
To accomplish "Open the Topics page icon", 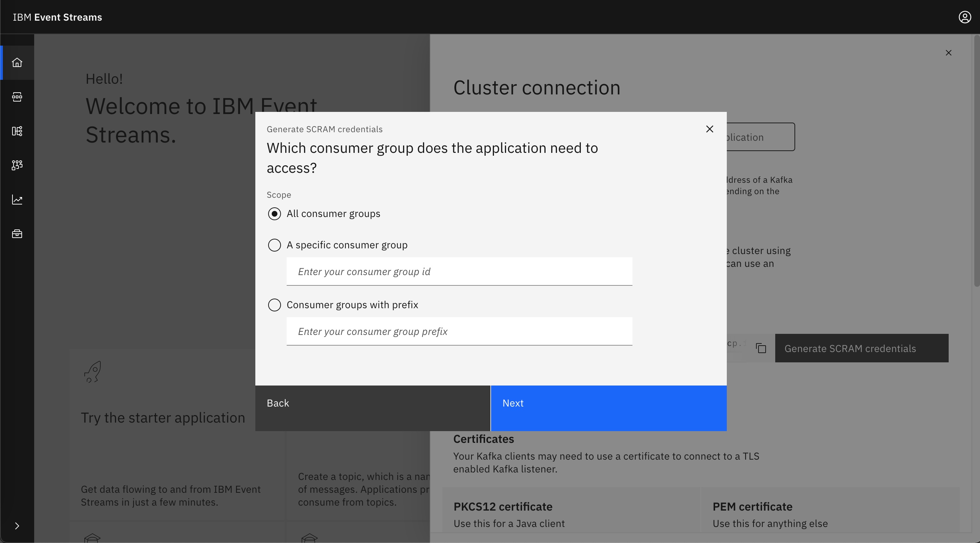I will [17, 97].
